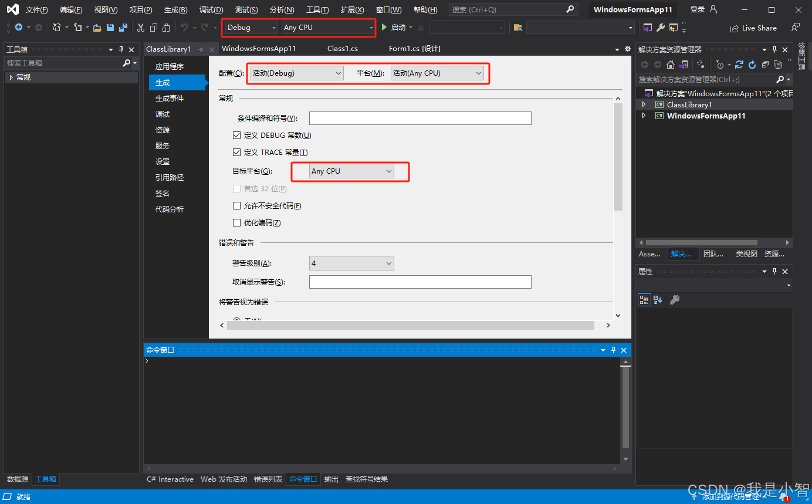Click the Property Pages wrench in Properties panel
Viewport: 812px width, 504px height.
[675, 300]
